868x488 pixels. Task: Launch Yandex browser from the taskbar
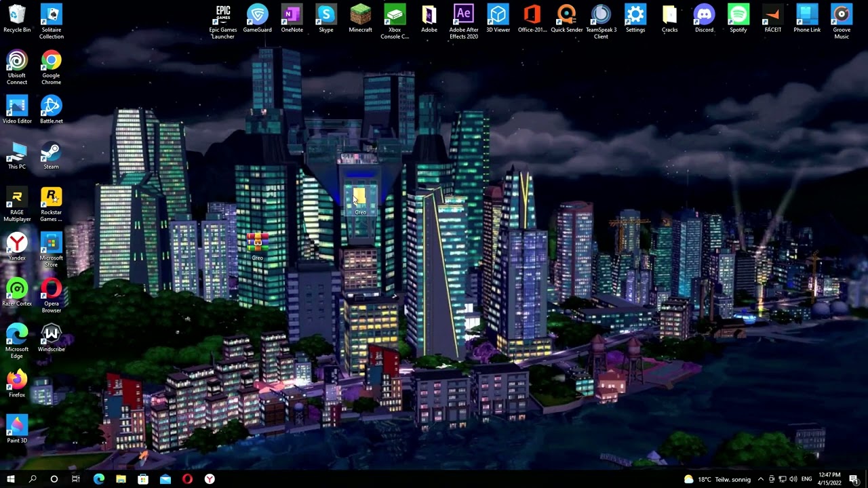[210, 479]
